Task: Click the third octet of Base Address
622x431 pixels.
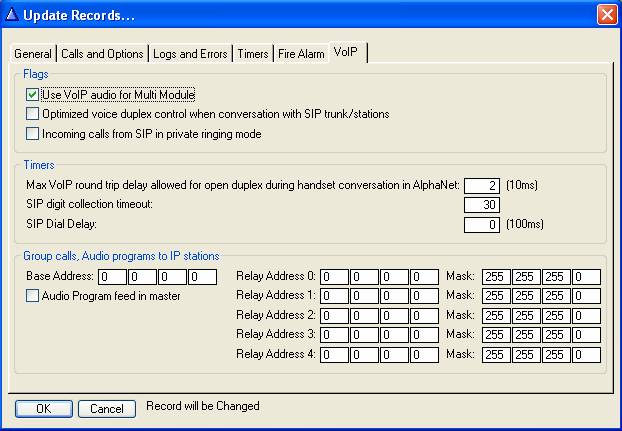Action: tap(173, 277)
